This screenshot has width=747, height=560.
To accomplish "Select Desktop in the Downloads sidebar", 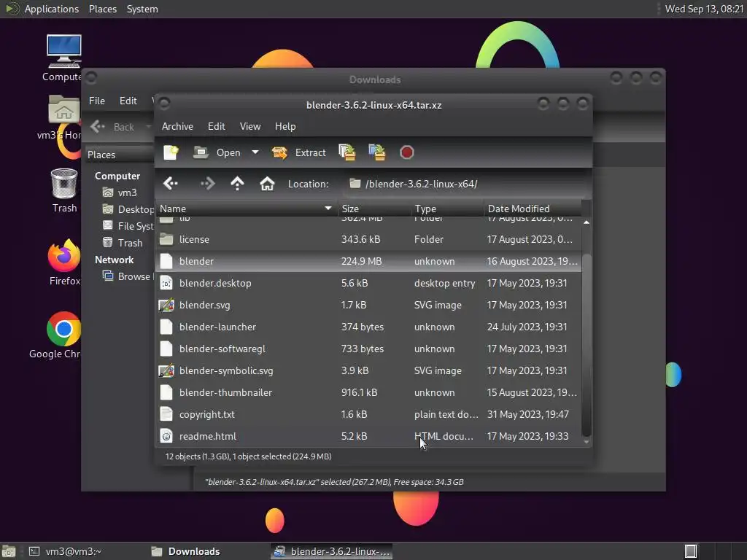I will (x=128, y=209).
